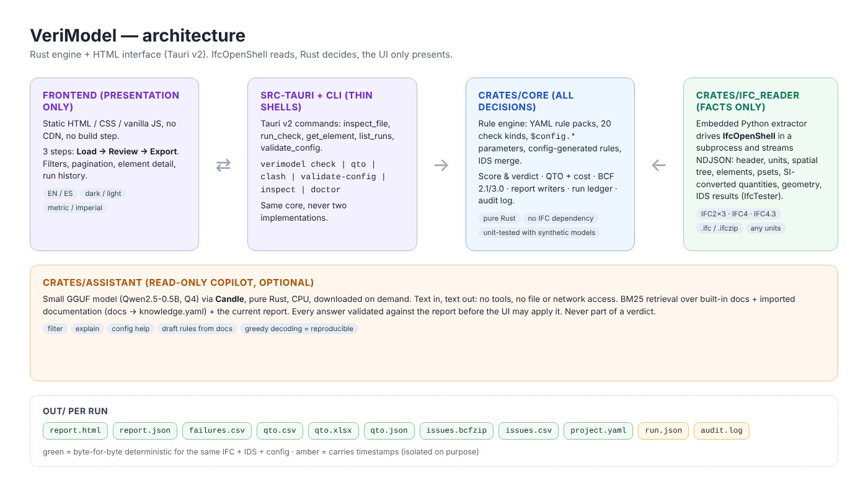The width and height of the screenshot is (868, 496).
Task: Select the project.yaml output chip
Action: [598, 430]
